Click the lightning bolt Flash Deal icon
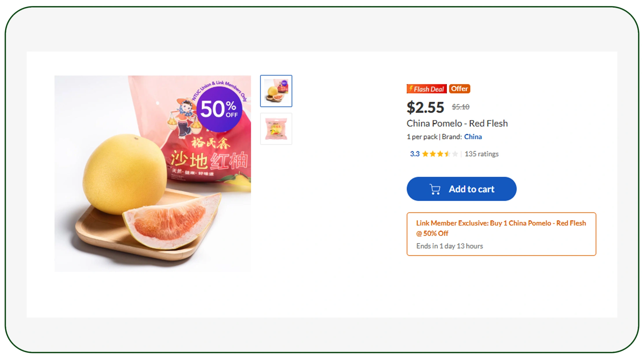 (x=411, y=89)
